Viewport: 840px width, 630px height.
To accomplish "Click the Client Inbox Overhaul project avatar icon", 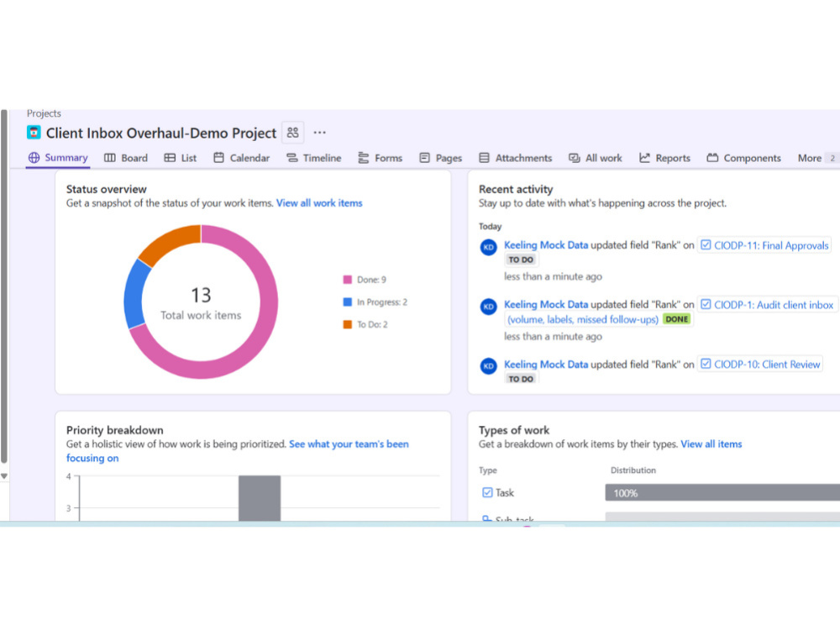I will point(34,133).
